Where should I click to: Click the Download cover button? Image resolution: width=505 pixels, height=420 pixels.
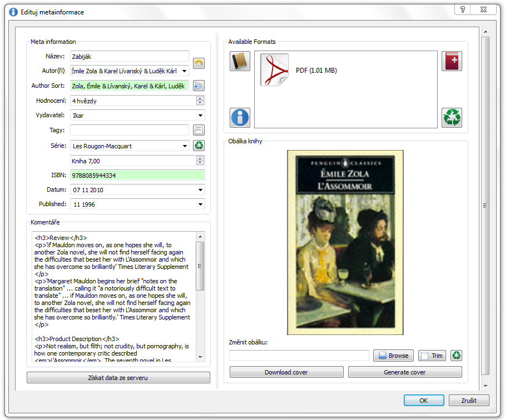click(x=286, y=372)
